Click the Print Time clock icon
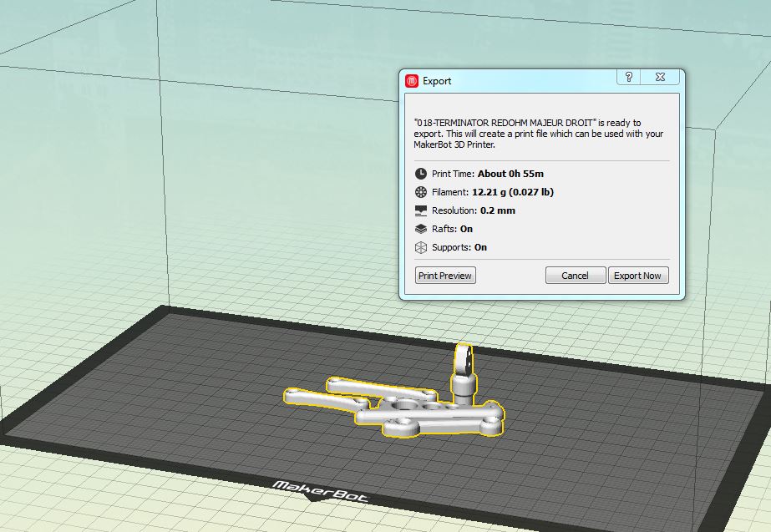This screenshot has height=532, width=771. click(x=421, y=174)
